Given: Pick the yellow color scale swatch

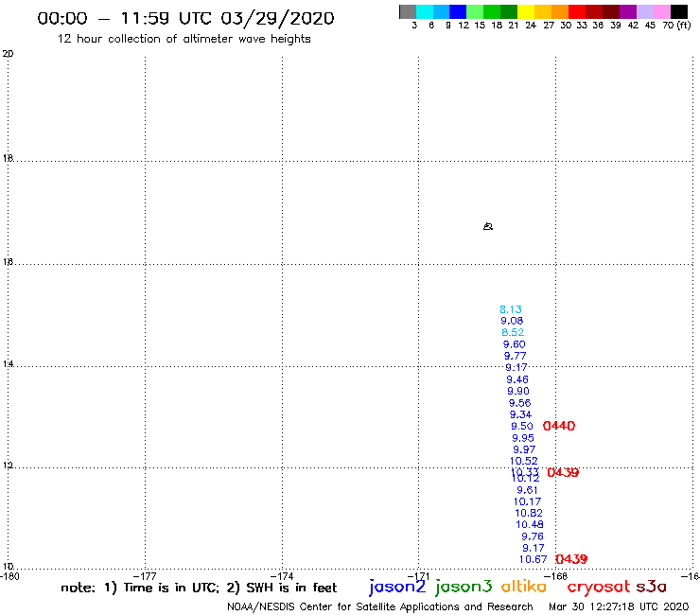Looking at the screenshot, I should 526,11.
